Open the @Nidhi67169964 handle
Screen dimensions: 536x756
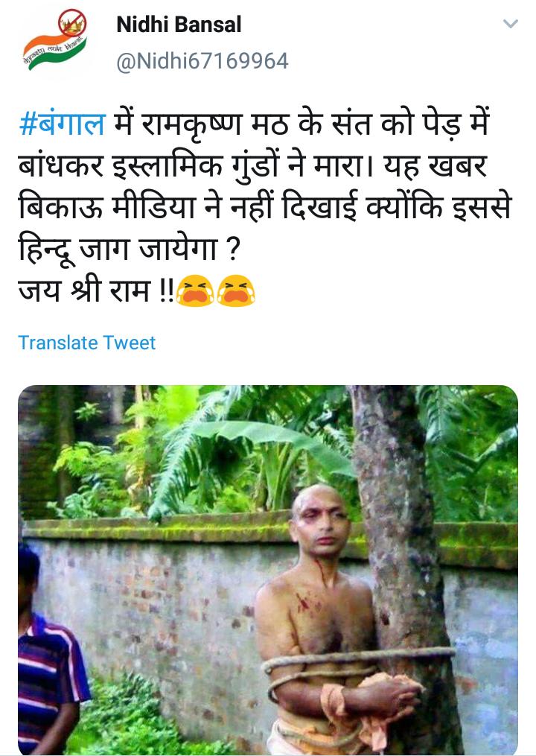tap(202, 61)
